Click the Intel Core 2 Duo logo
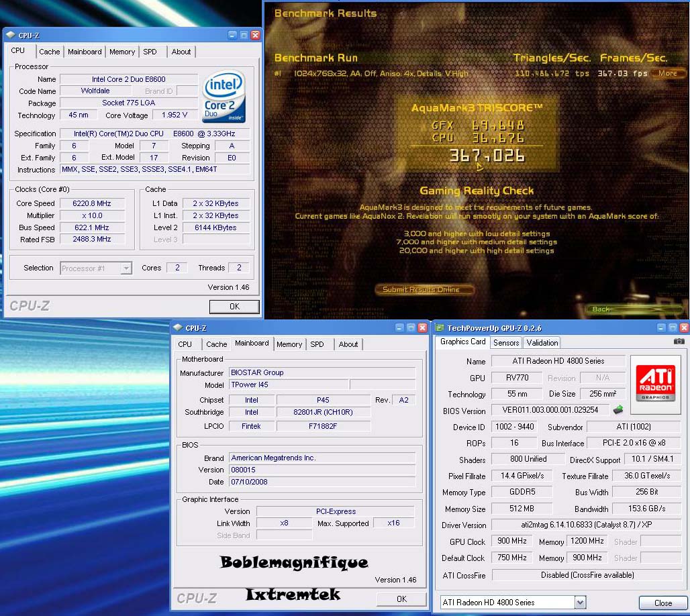 point(224,97)
